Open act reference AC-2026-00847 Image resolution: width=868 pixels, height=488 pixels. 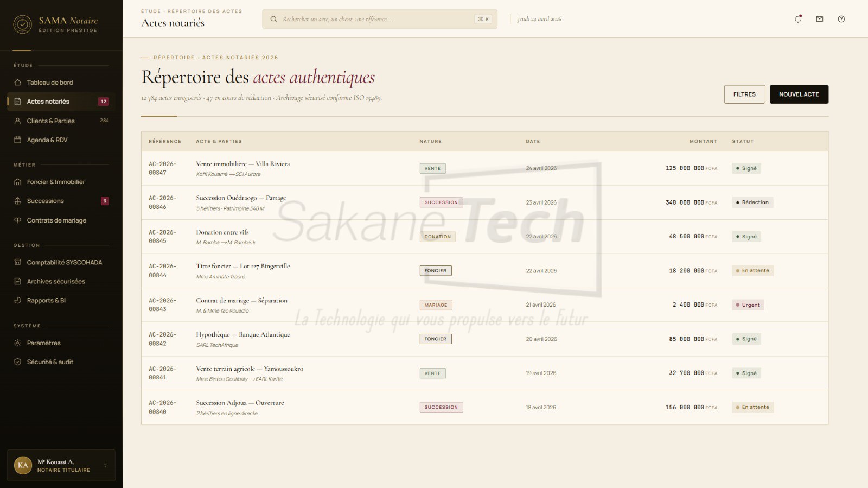point(162,168)
